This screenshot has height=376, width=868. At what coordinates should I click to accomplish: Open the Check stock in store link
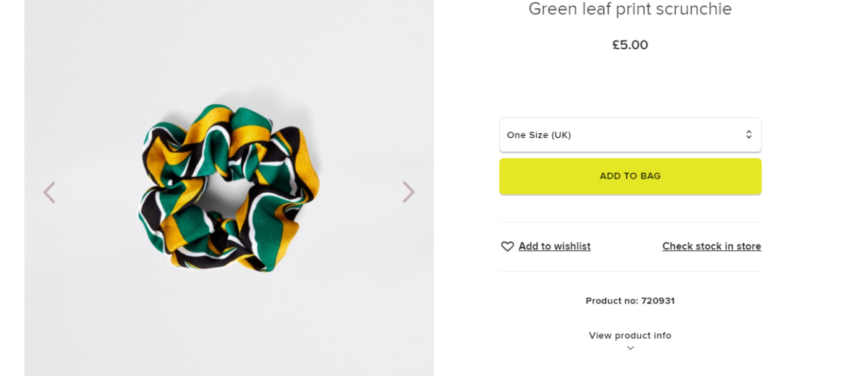click(711, 247)
